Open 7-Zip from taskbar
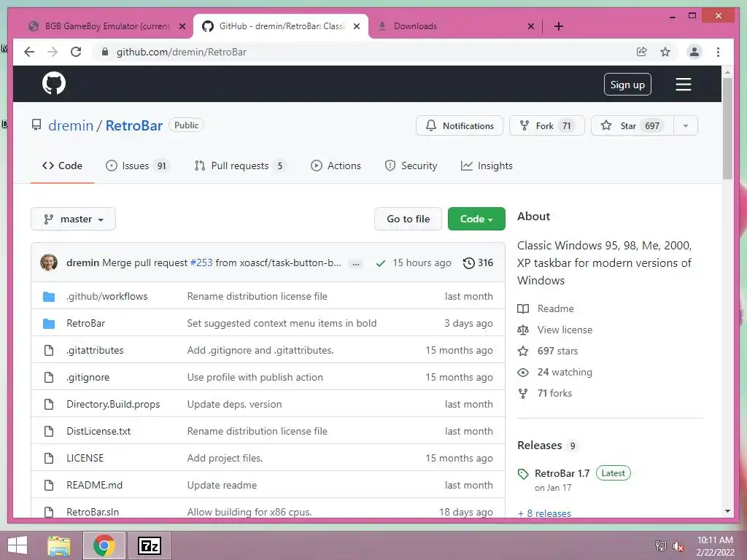 coord(149,545)
